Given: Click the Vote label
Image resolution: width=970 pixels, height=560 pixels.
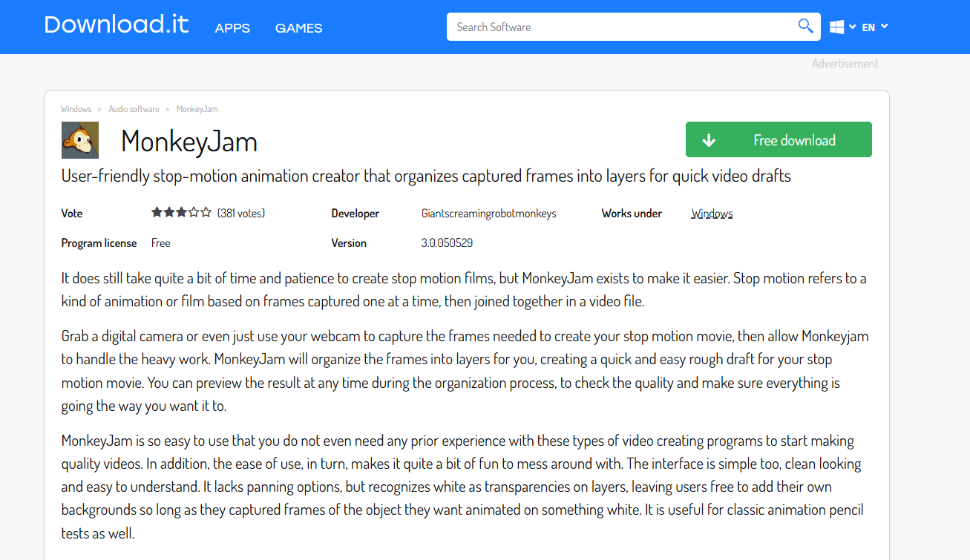Looking at the screenshot, I should pos(72,214).
